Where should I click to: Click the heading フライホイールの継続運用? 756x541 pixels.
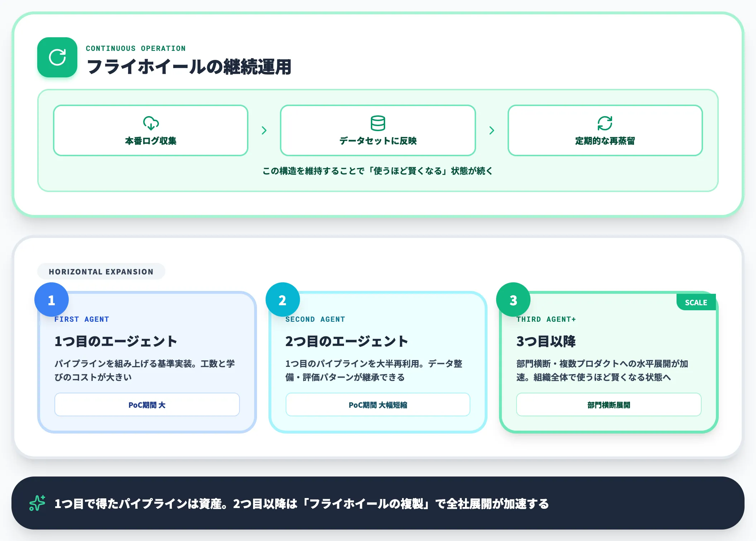click(189, 67)
